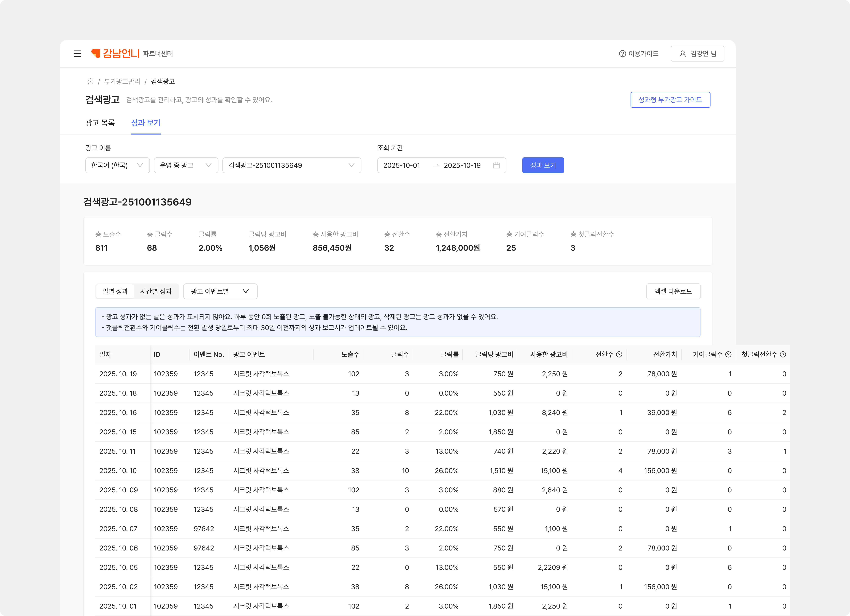Click the user profile icon for 김강언 님
850x616 pixels.
coord(683,54)
